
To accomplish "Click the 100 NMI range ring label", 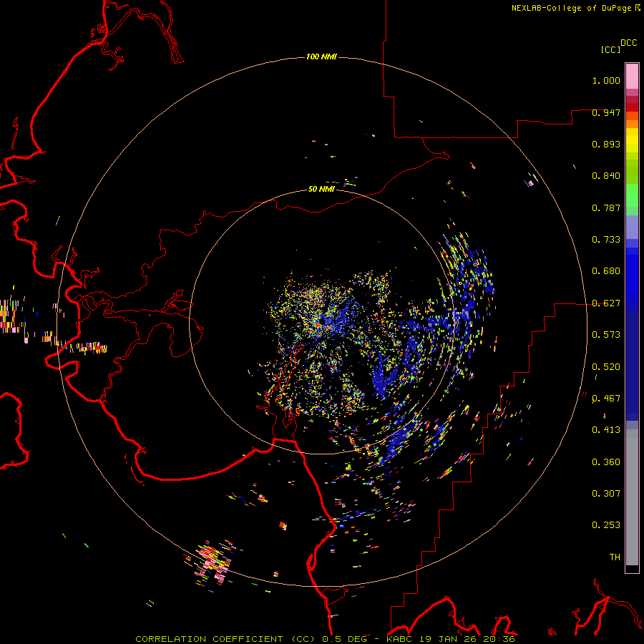I will click(x=321, y=57).
